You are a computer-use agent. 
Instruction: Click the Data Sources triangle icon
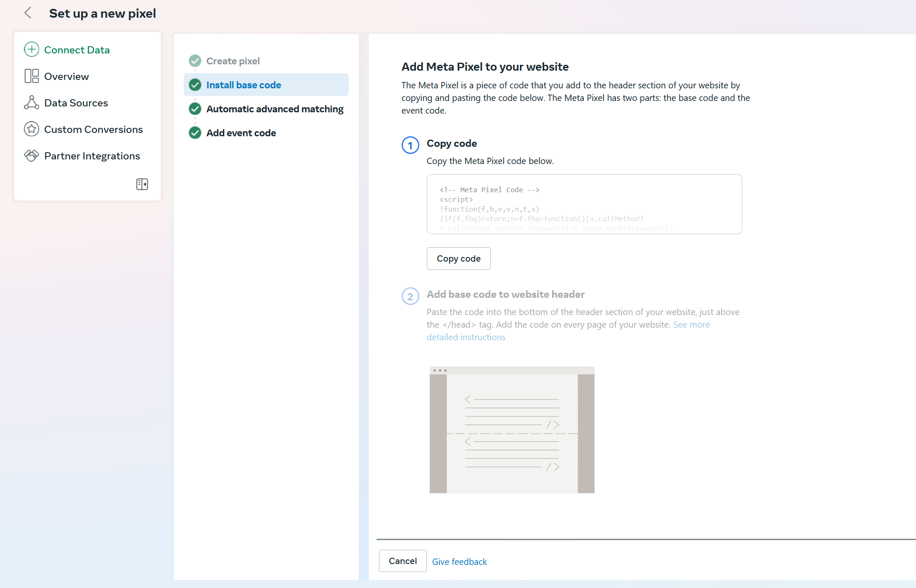click(32, 103)
